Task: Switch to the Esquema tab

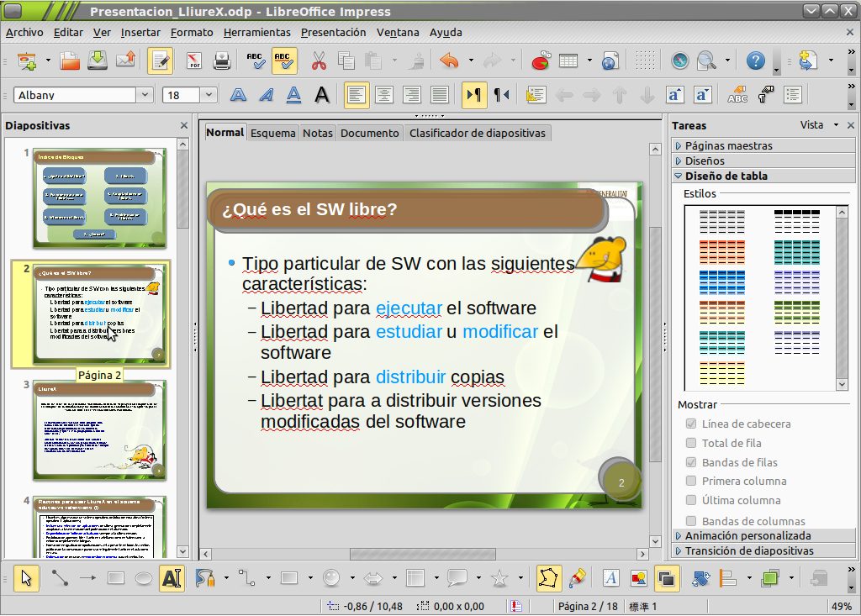Action: click(272, 133)
